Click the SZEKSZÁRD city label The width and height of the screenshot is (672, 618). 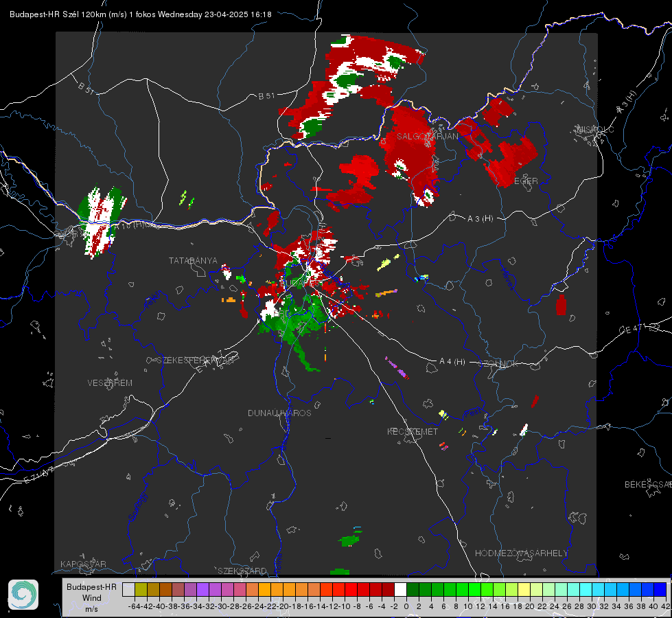[242, 571]
